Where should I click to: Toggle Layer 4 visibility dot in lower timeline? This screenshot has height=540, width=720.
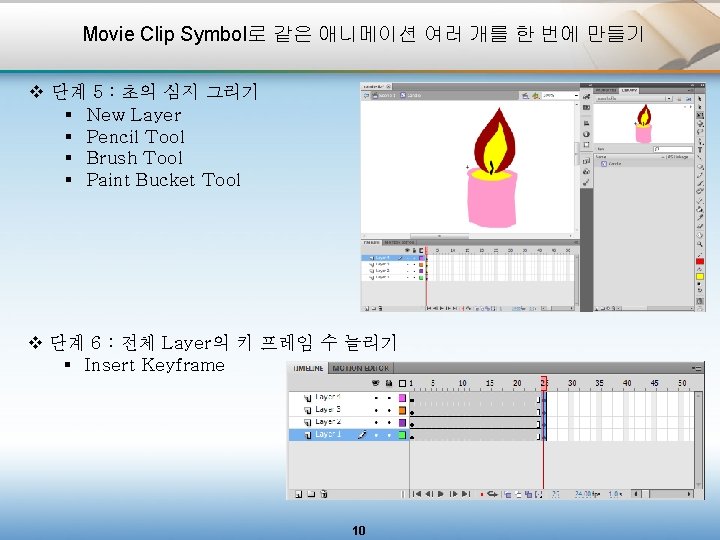point(376,398)
